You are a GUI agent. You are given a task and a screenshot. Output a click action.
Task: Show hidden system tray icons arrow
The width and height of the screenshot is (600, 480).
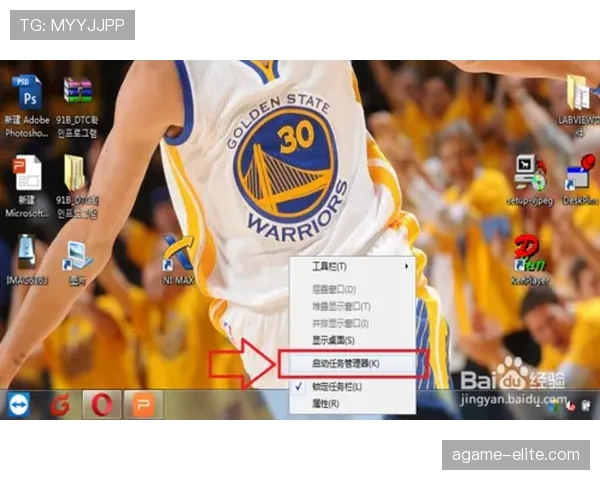[x=538, y=405]
